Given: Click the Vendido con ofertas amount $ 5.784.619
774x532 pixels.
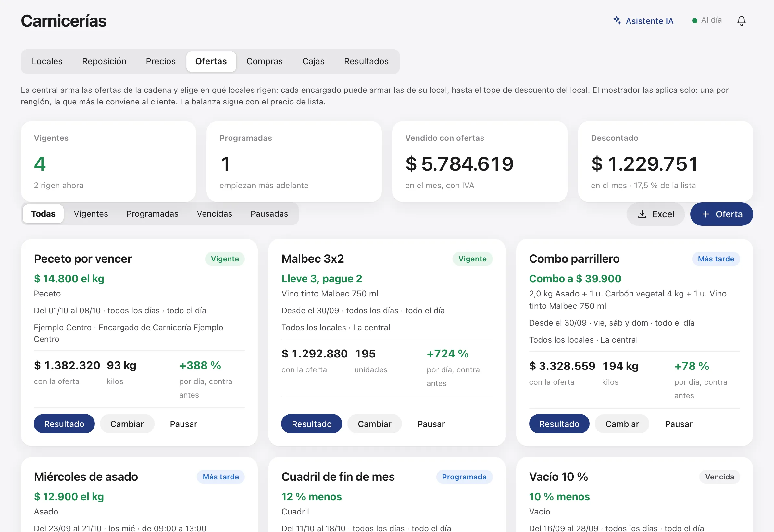Looking at the screenshot, I should click(459, 164).
